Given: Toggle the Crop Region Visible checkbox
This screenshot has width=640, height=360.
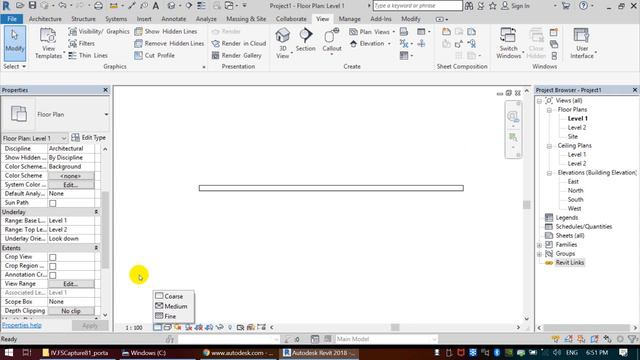Looking at the screenshot, I should click(x=53, y=266).
